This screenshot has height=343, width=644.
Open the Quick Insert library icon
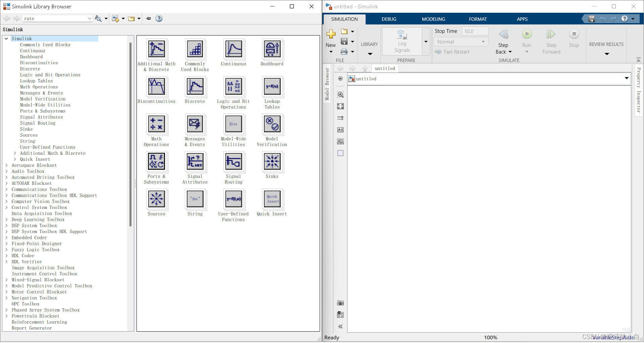coord(272,199)
